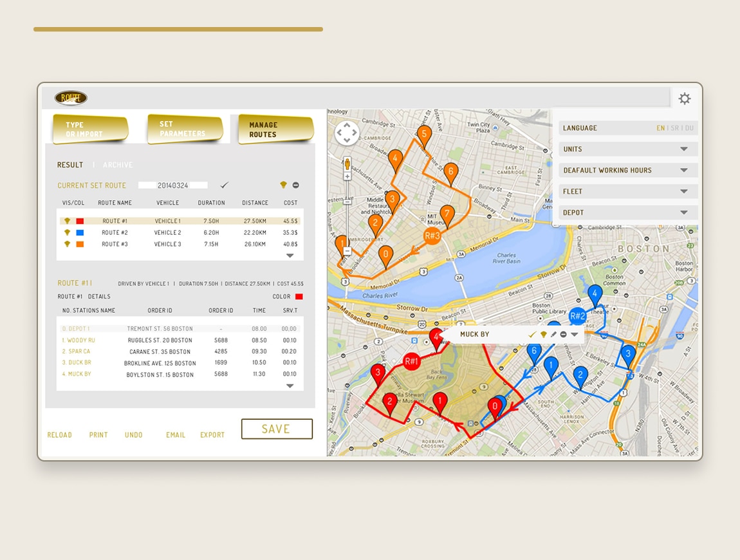The height and width of the screenshot is (560, 740).
Task: Click the Save button
Action: click(x=277, y=429)
